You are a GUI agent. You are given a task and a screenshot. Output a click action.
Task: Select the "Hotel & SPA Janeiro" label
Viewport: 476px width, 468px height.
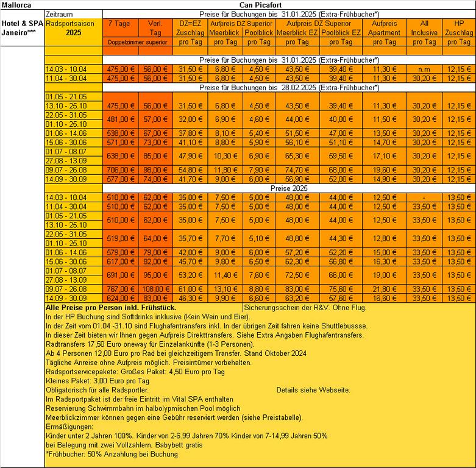pyautogui.click(x=23, y=28)
